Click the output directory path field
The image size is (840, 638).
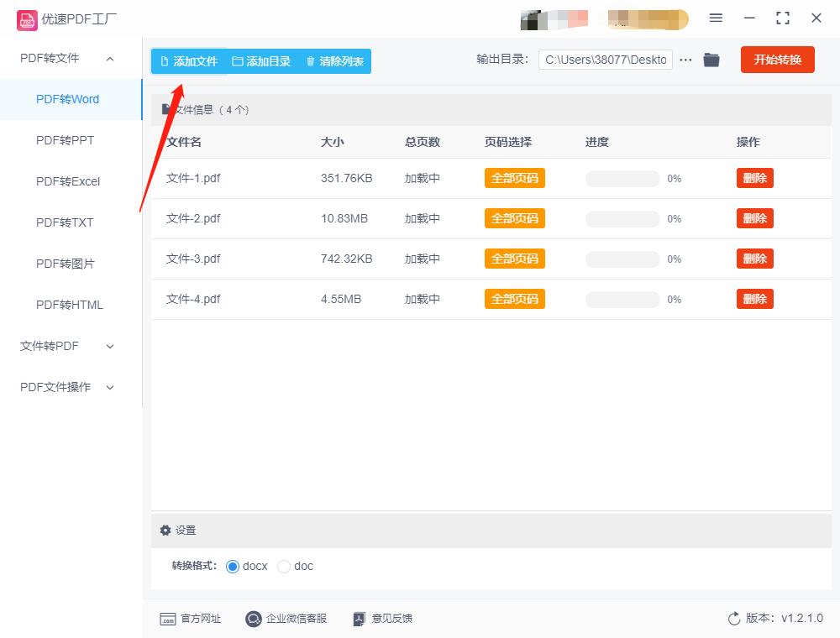click(604, 60)
